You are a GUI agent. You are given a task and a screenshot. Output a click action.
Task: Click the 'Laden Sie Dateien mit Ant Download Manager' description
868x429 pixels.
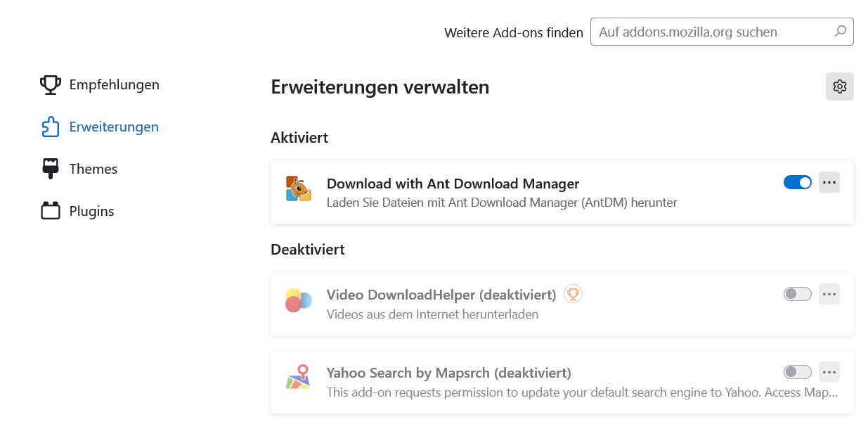coord(502,203)
